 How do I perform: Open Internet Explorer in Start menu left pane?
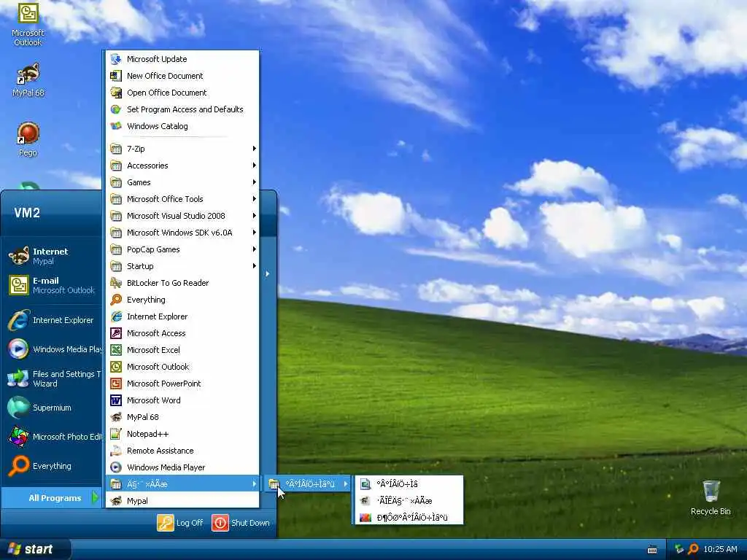[53, 320]
